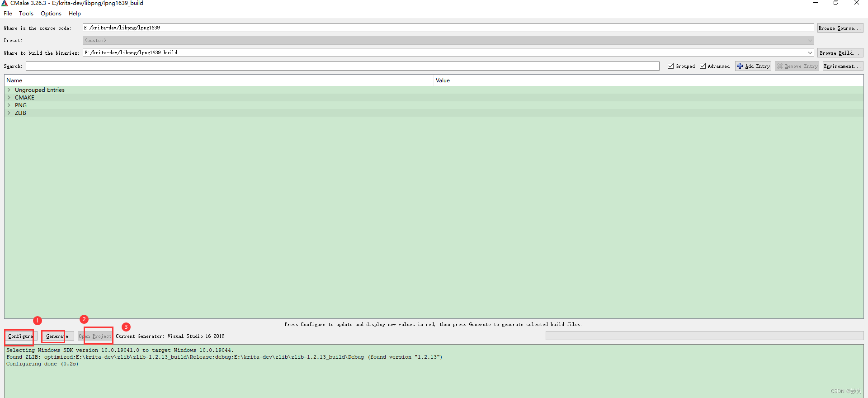This screenshot has height=398, width=868.
Task: Close the CMake window
Action: 857,3
